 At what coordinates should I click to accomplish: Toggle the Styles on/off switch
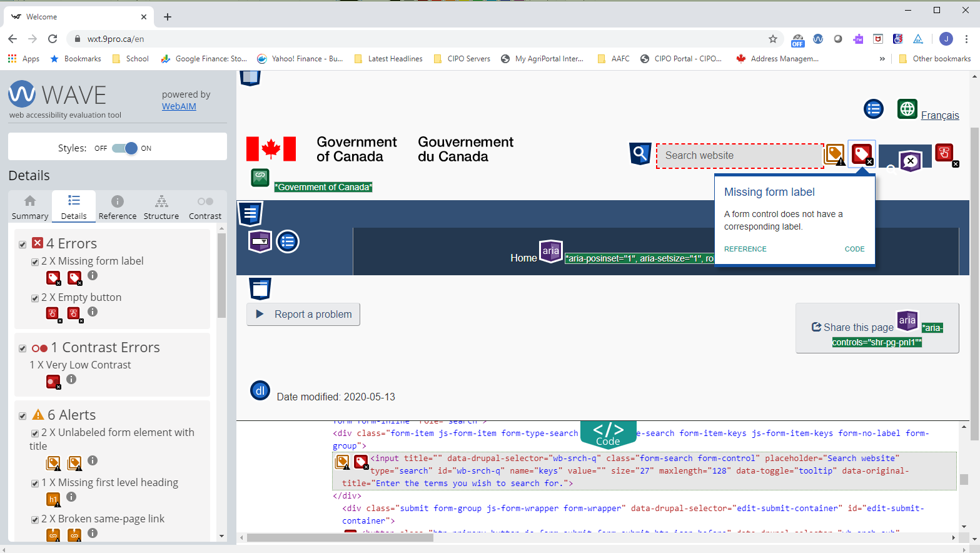124,148
